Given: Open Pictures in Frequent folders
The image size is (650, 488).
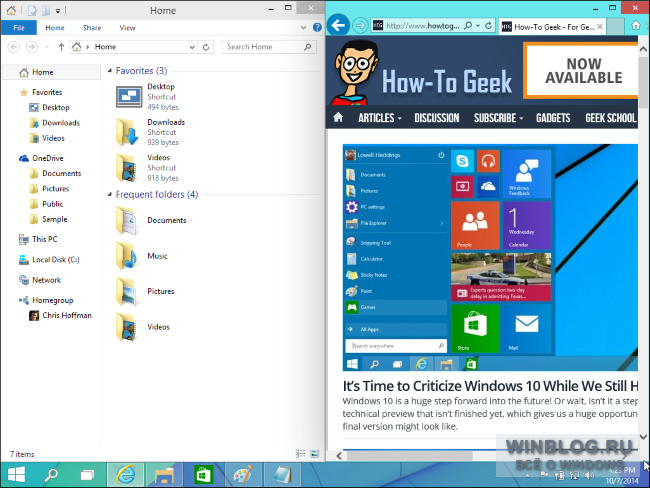Looking at the screenshot, I should click(x=145, y=291).
